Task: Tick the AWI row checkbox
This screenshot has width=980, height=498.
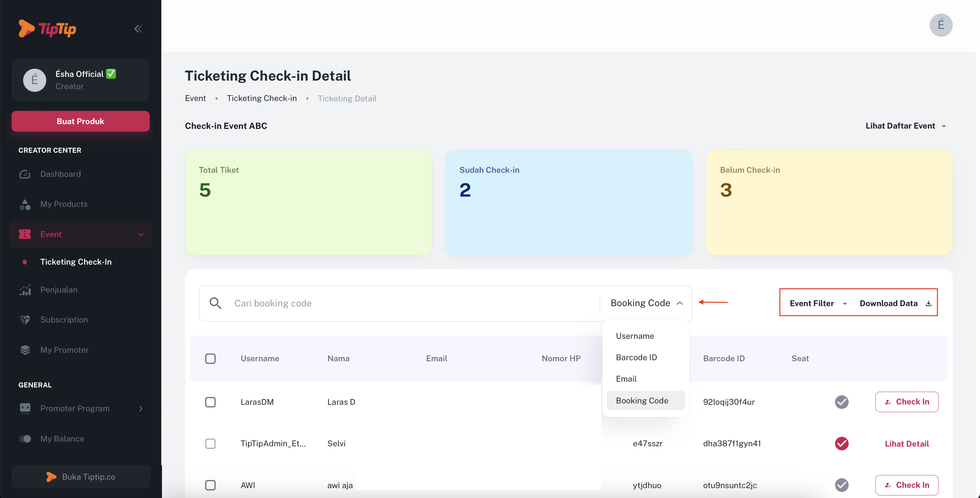Action: [210, 485]
